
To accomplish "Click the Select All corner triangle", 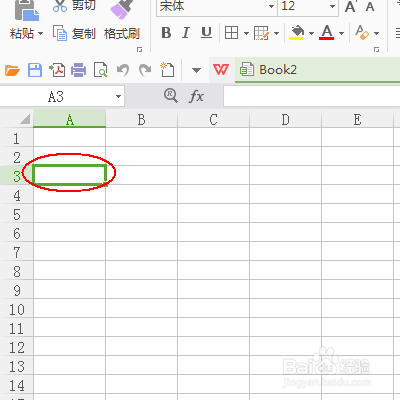I will [x=25, y=119].
